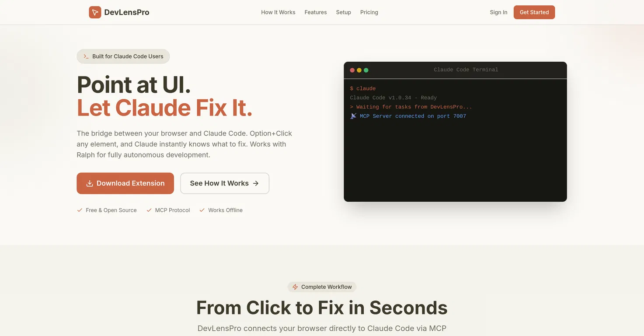
Task: Open the Setup nav link
Action: 344,12
